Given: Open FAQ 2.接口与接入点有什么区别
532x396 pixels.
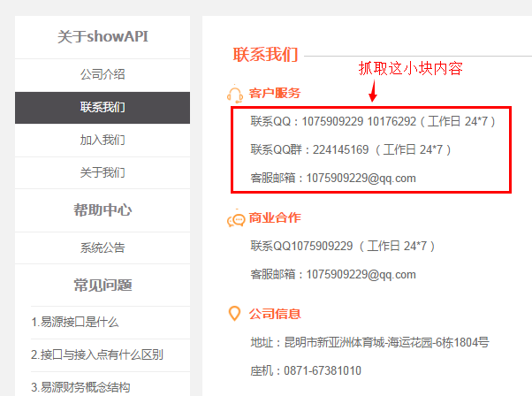Looking at the screenshot, I should (97, 355).
